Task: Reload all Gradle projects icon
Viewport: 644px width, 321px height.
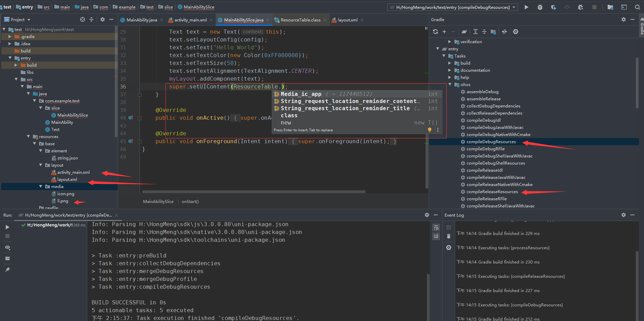Action: [x=435, y=32]
